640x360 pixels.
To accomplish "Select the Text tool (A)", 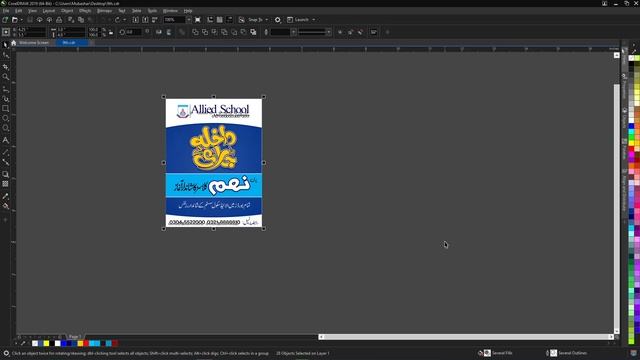I will [x=5, y=140].
